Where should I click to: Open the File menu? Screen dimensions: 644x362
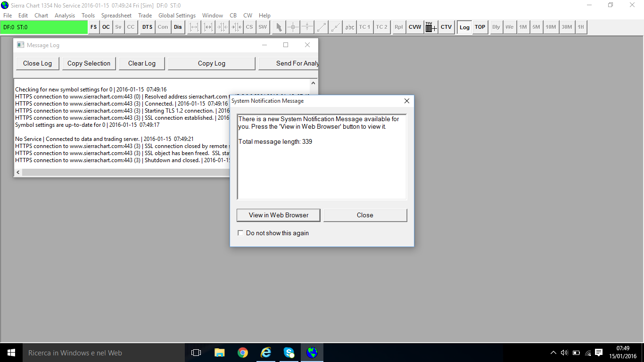[8, 16]
